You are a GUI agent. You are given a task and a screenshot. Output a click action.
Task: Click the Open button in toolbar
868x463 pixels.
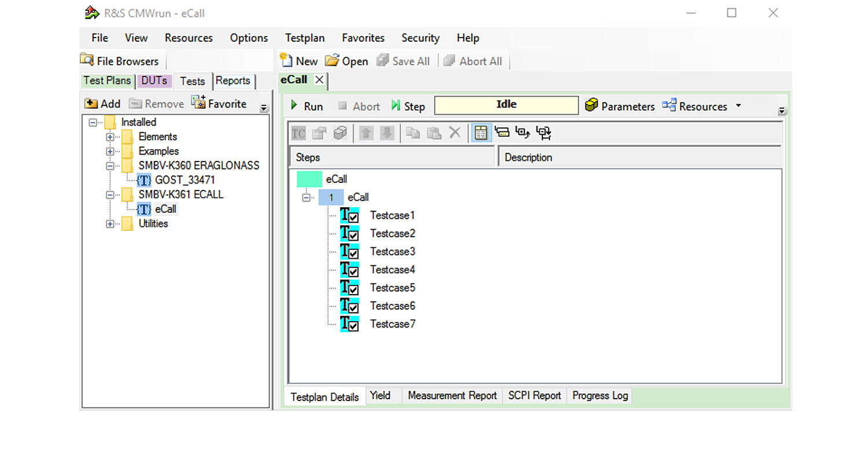(347, 61)
